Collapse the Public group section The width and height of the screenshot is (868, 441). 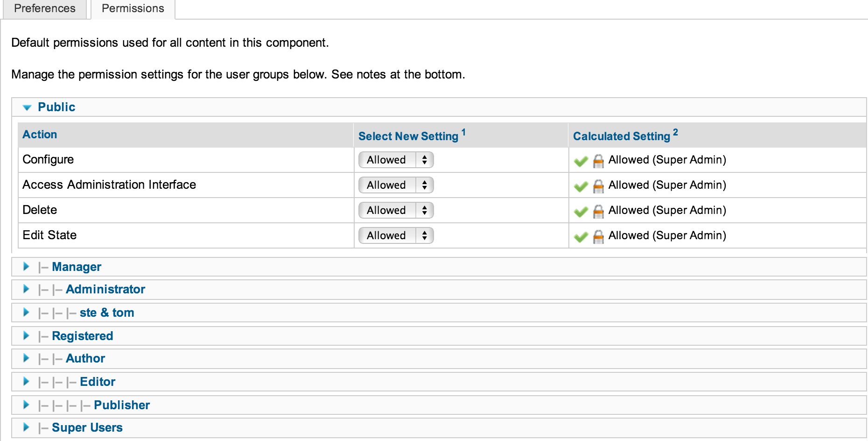tap(27, 107)
